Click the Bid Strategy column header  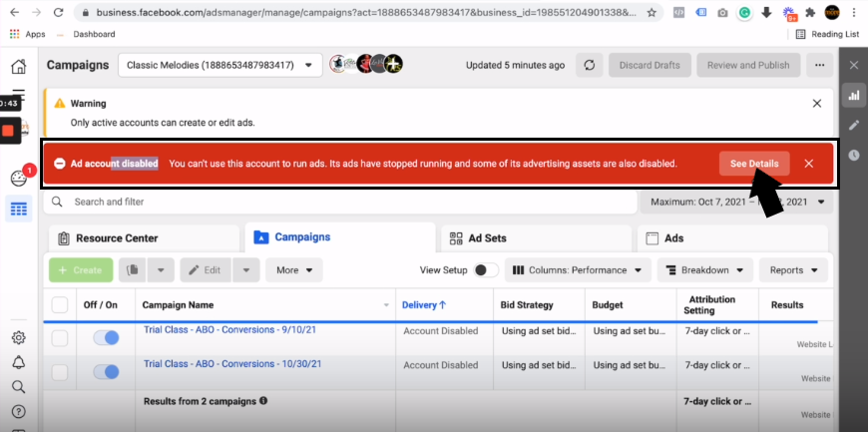[x=527, y=305]
